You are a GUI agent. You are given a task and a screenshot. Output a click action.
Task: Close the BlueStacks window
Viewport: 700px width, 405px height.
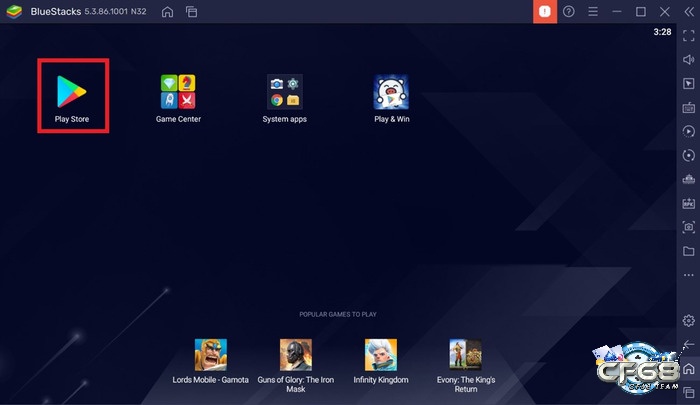pyautogui.click(x=665, y=12)
